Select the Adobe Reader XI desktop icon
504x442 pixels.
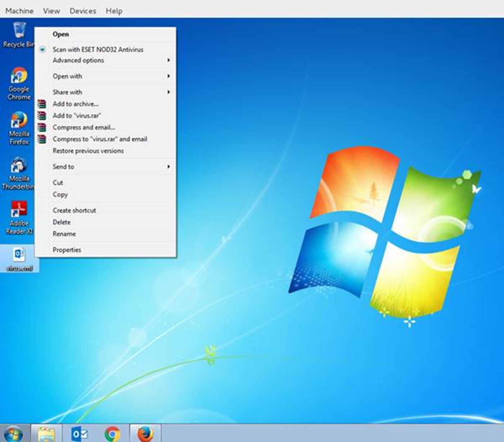[19, 210]
